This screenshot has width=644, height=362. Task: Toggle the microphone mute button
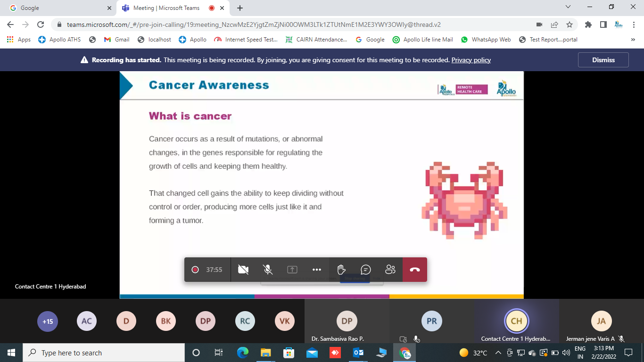tap(268, 270)
